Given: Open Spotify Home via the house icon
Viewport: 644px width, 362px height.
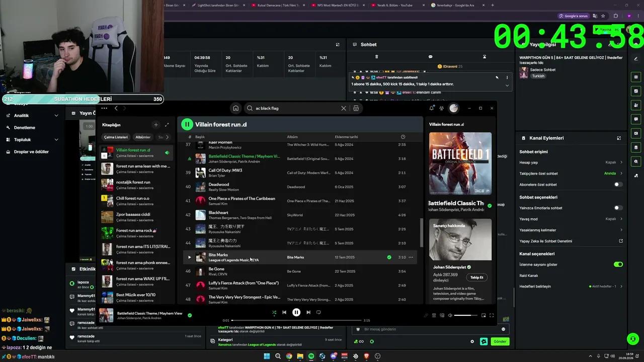Looking at the screenshot, I should (x=235, y=108).
